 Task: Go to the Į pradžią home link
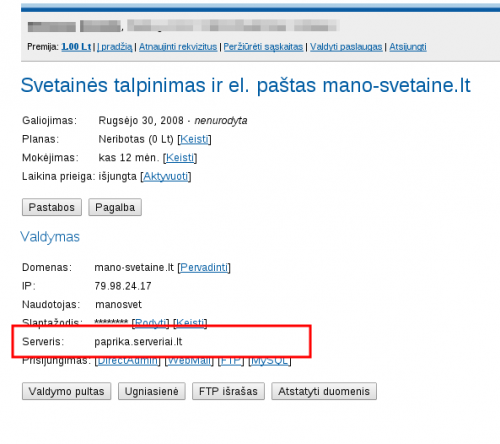click(x=115, y=47)
